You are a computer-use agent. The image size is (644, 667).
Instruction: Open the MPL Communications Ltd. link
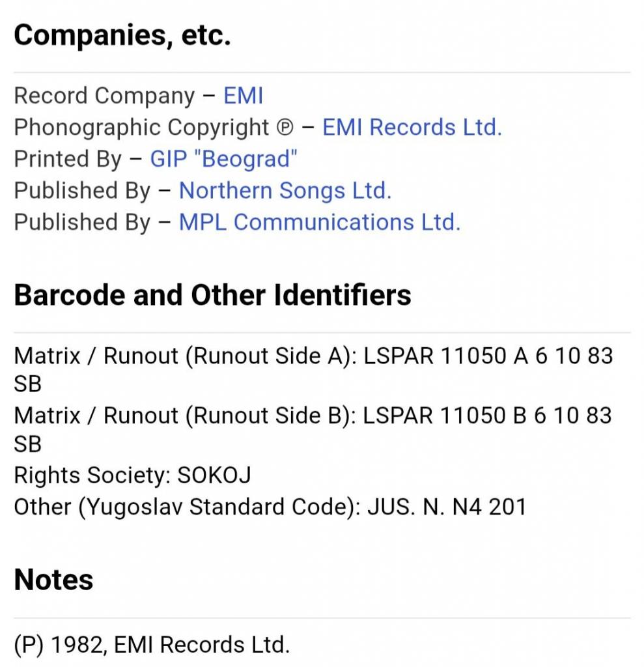click(x=319, y=222)
